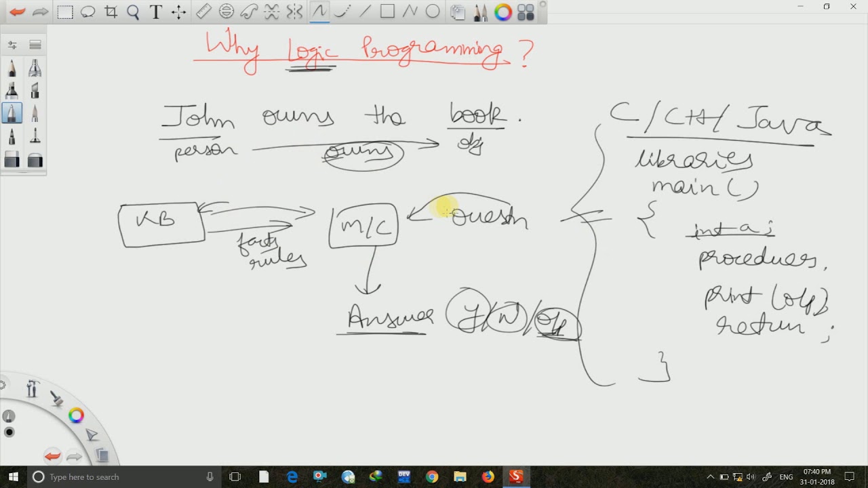Open color ring in corner lagoon
Viewport: 868px width, 488px height.
76,415
